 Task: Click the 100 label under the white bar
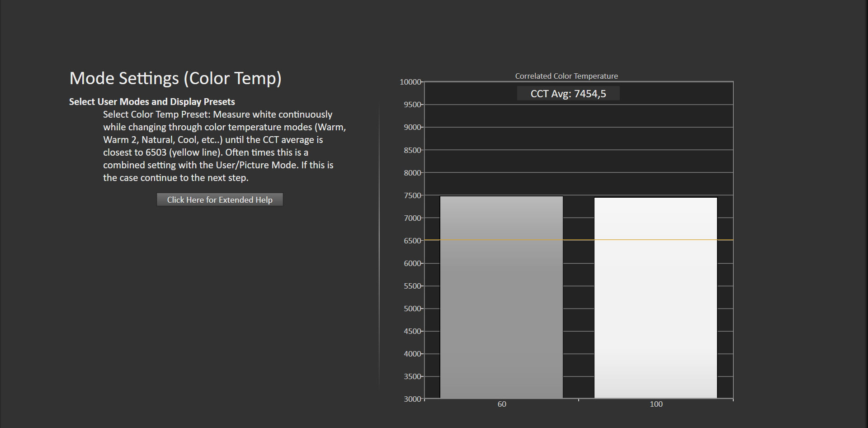click(x=656, y=404)
